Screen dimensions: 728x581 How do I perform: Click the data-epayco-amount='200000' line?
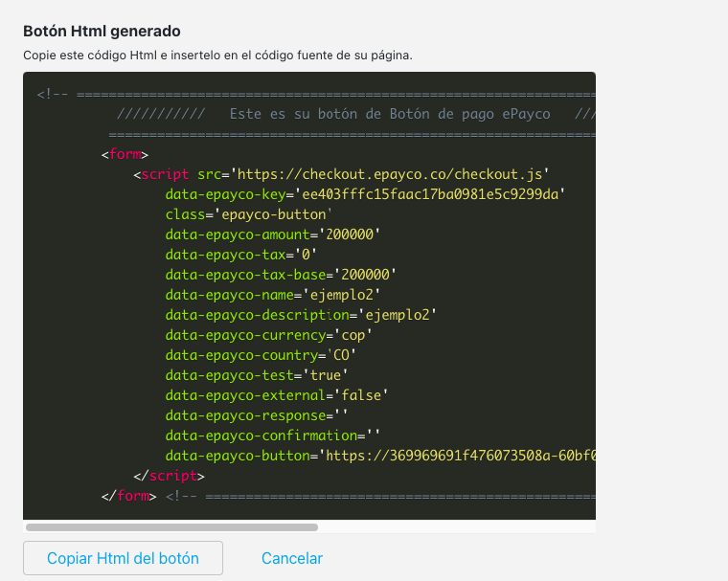click(273, 235)
